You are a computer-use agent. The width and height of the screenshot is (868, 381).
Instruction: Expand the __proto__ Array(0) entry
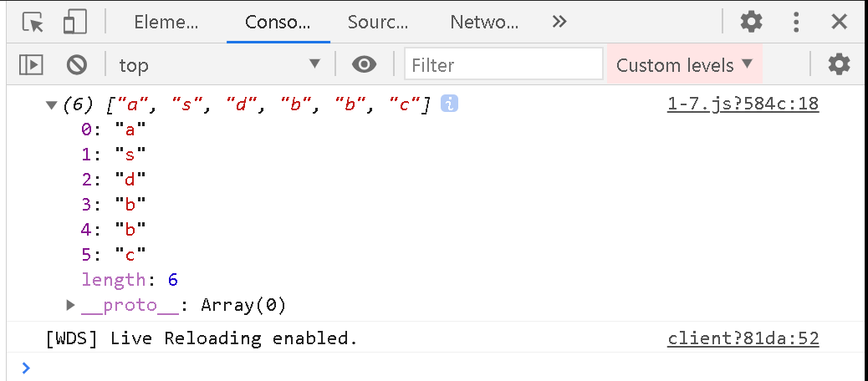(x=70, y=304)
